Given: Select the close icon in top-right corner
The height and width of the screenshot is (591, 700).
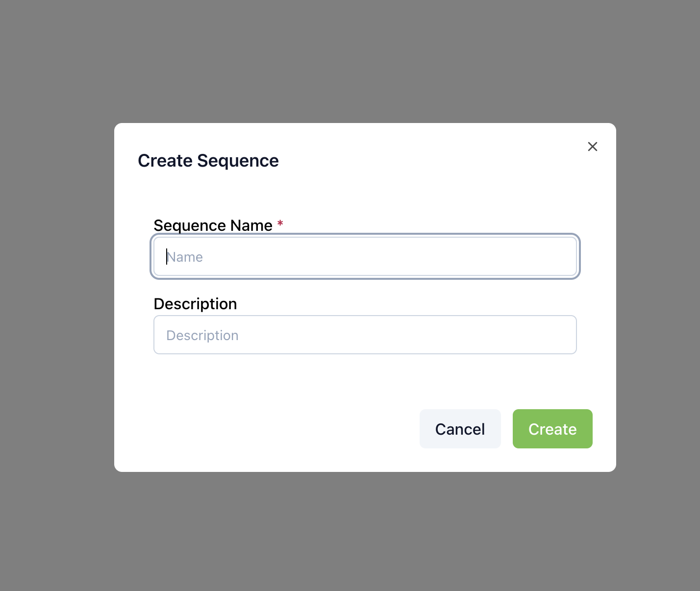Looking at the screenshot, I should point(593,147).
